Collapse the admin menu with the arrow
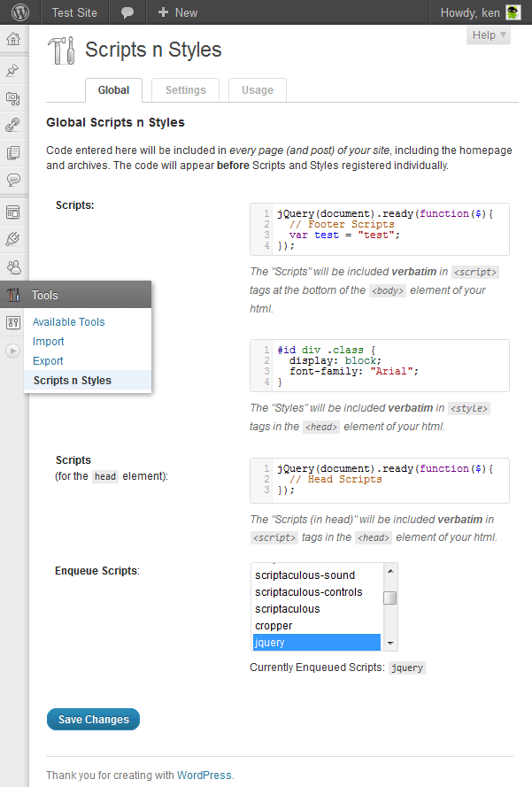The height and width of the screenshot is (787, 532). (12, 351)
